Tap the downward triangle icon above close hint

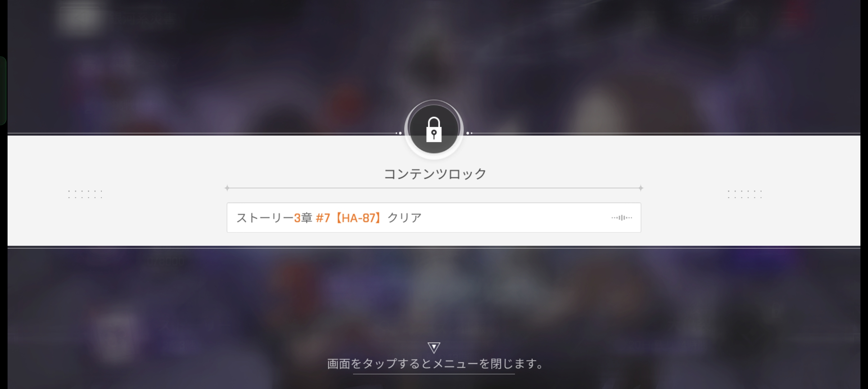tap(434, 348)
